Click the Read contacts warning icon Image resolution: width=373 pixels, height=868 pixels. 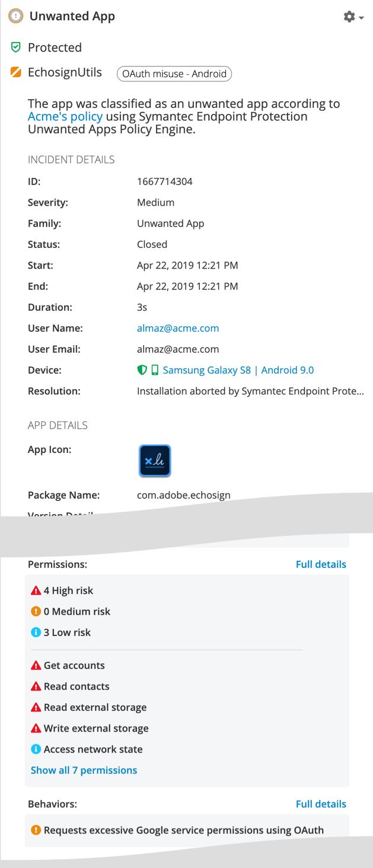(x=36, y=686)
